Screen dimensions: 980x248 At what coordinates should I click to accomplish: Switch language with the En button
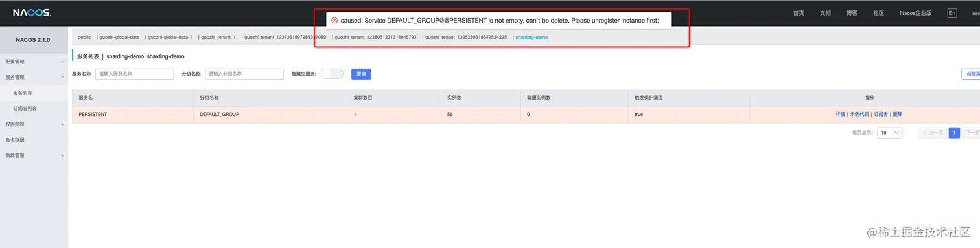951,13
